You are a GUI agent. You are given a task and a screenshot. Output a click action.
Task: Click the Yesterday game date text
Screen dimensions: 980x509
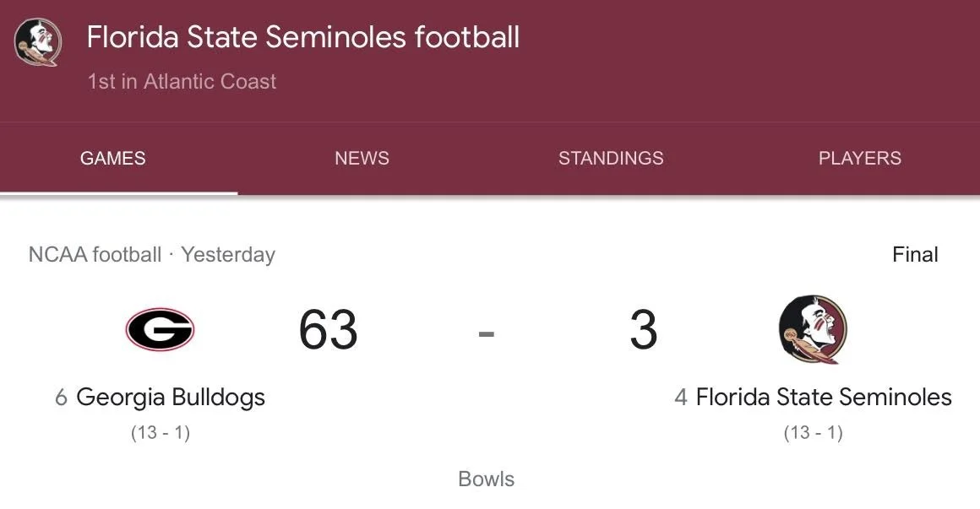pos(228,255)
